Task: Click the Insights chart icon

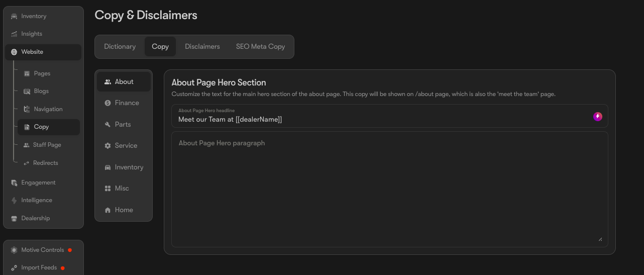Action: tap(14, 34)
